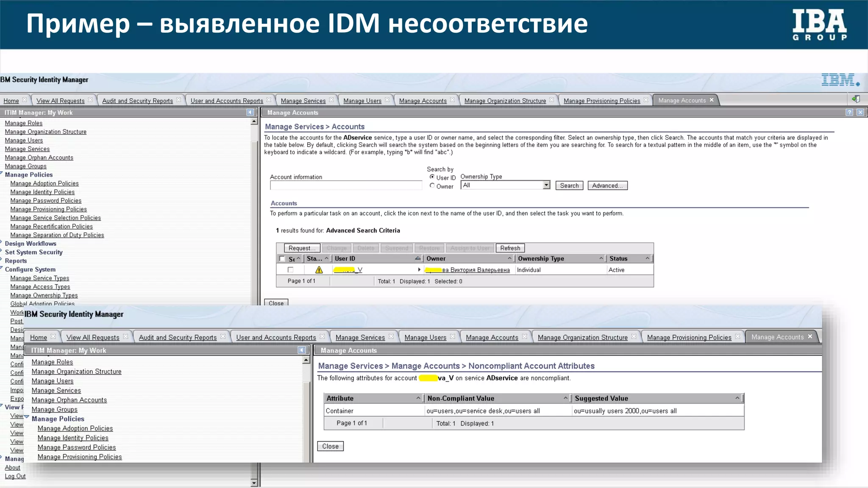Close the upper Home tab with its x
868x488 pixels.
coord(25,100)
